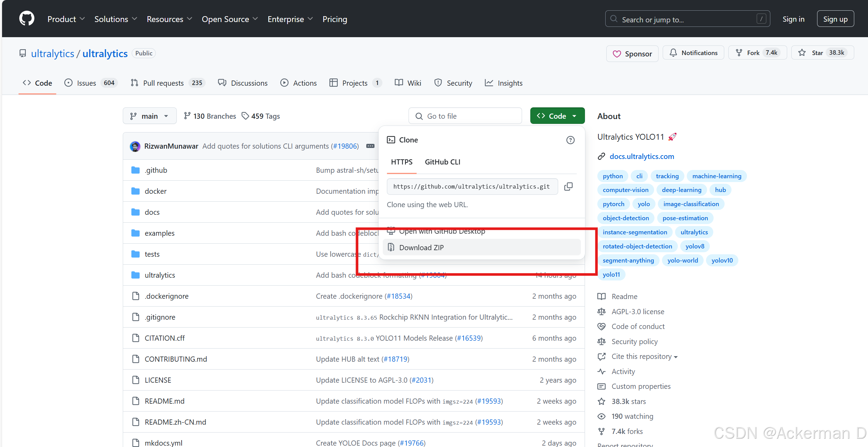The height and width of the screenshot is (447, 868).
Task: Click the Clone help question-mark icon
Action: click(x=570, y=140)
